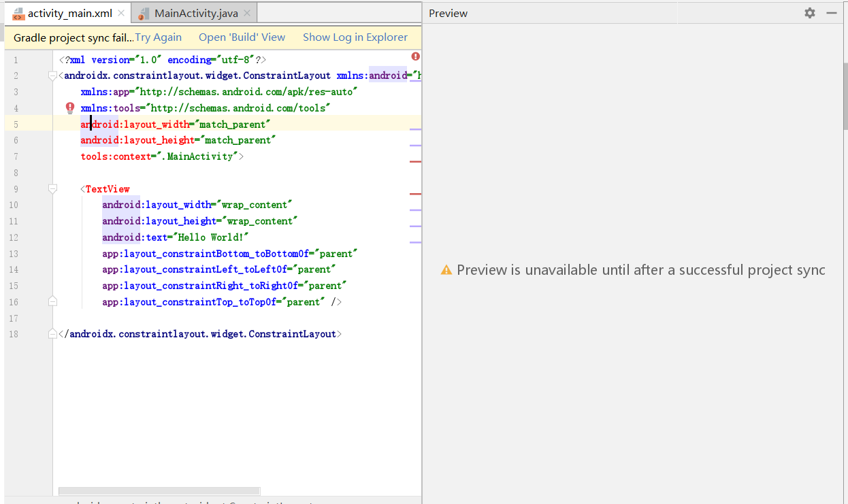Image resolution: width=848 pixels, height=504 pixels.
Task: Collapse the TextView fold marker on line 9
Action: coord(53,189)
